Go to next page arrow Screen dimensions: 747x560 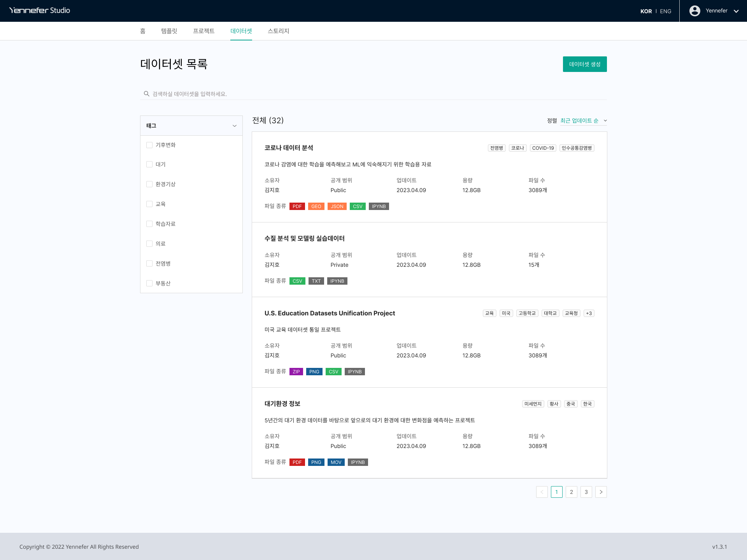tap(601, 492)
